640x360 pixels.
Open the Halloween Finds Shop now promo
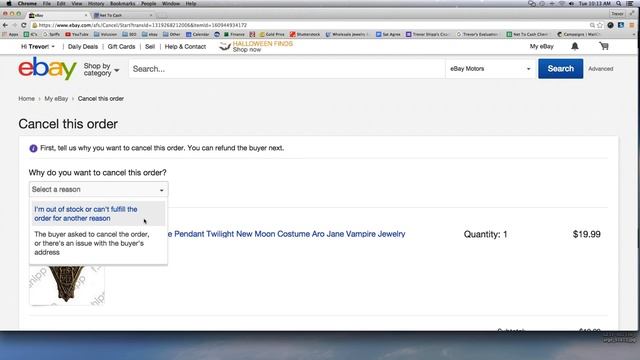[256, 46]
